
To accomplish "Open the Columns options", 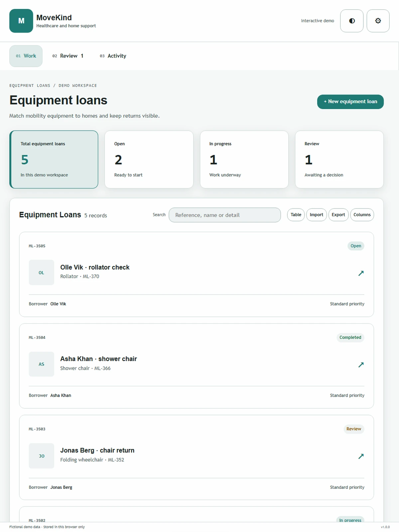I will (x=362, y=215).
